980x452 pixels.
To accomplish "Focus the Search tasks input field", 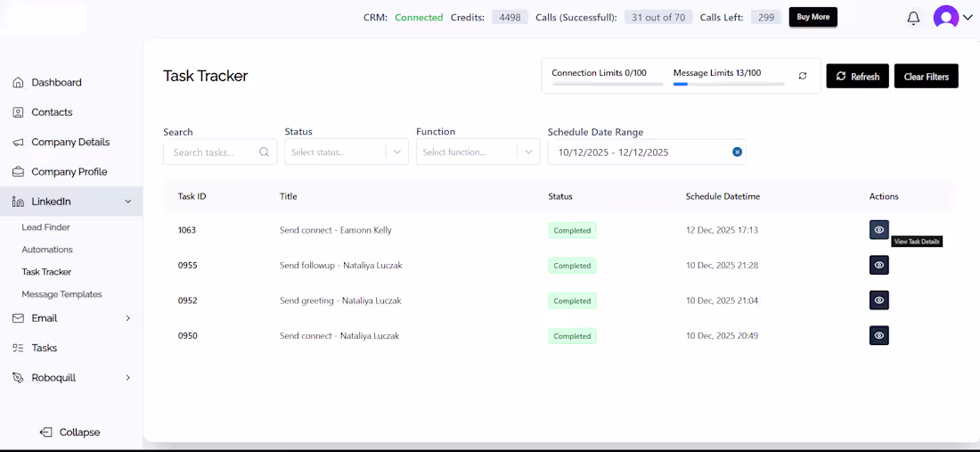I will (x=220, y=152).
